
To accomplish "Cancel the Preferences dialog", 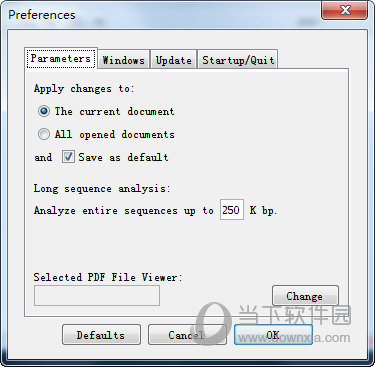I will pyautogui.click(x=187, y=335).
